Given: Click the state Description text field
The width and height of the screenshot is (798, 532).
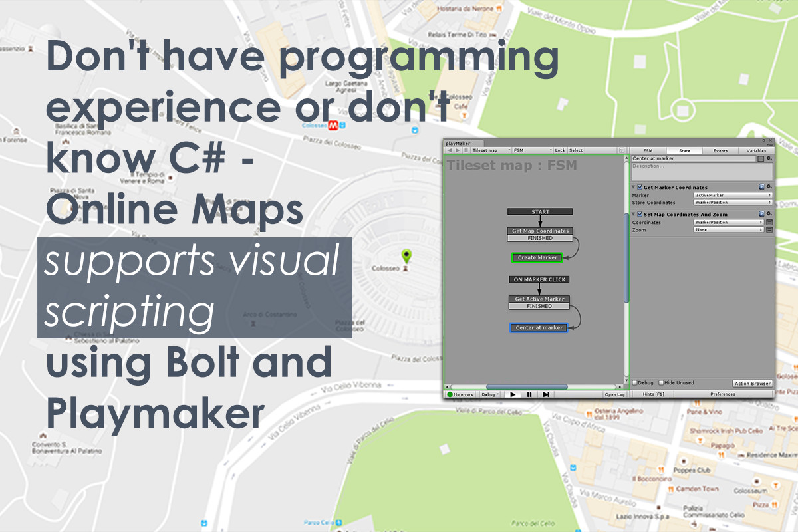Looking at the screenshot, I should pos(702,172).
